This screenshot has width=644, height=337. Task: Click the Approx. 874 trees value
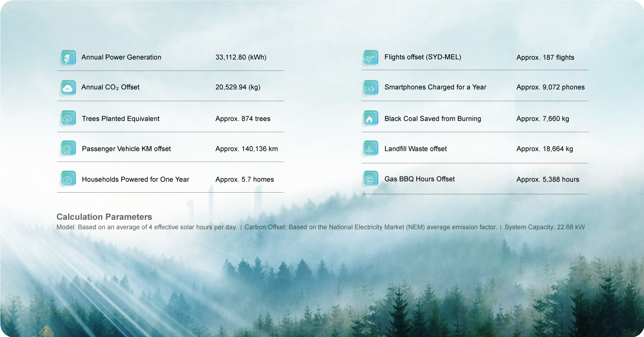(243, 119)
